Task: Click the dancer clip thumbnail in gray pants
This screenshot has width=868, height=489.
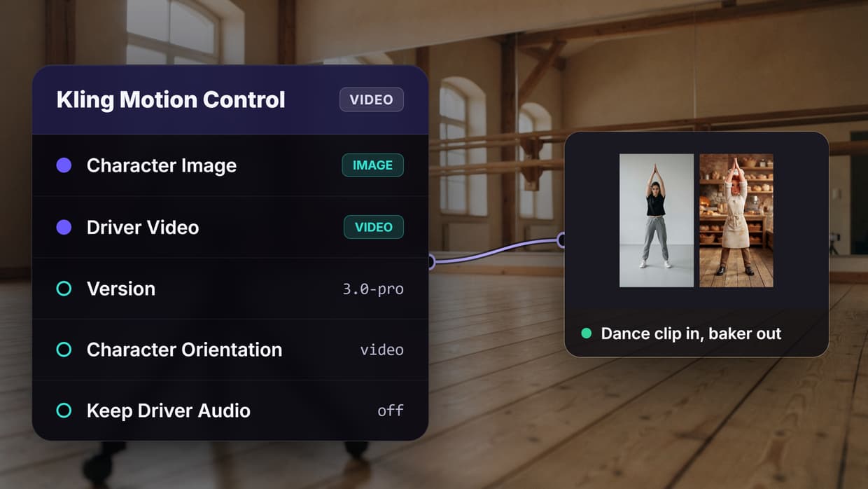Action: (657, 221)
